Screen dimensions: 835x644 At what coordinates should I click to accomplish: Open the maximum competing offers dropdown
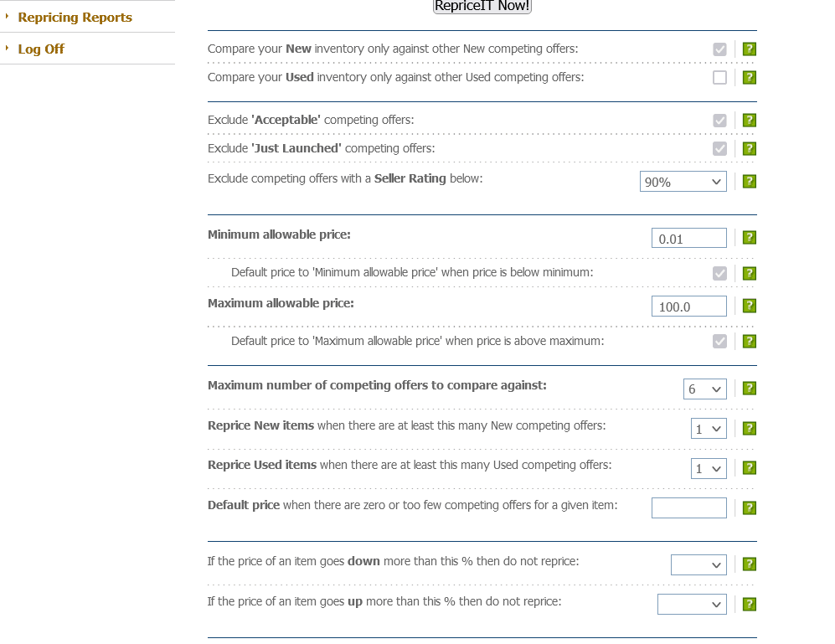(704, 388)
